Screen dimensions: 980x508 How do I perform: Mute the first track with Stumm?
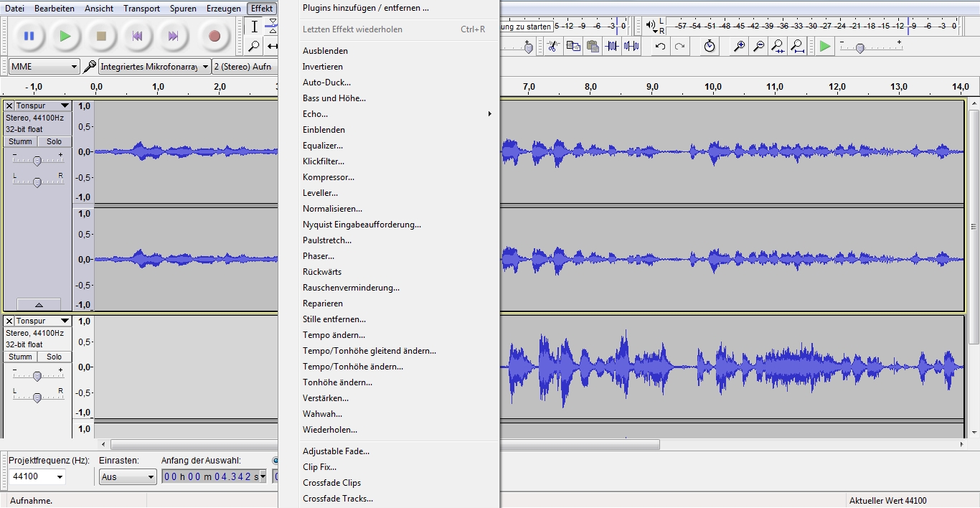[x=20, y=141]
